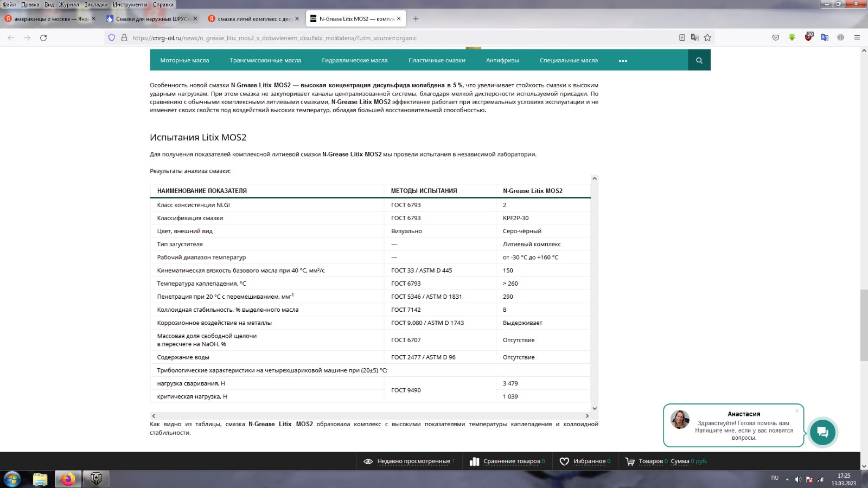Image resolution: width=868 pixels, height=488 pixels.
Task: Open File Explorer from taskbar
Action: tap(40, 479)
